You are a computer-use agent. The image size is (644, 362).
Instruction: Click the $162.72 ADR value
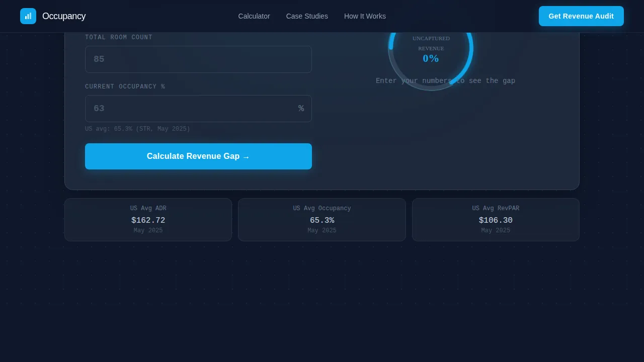point(148,220)
